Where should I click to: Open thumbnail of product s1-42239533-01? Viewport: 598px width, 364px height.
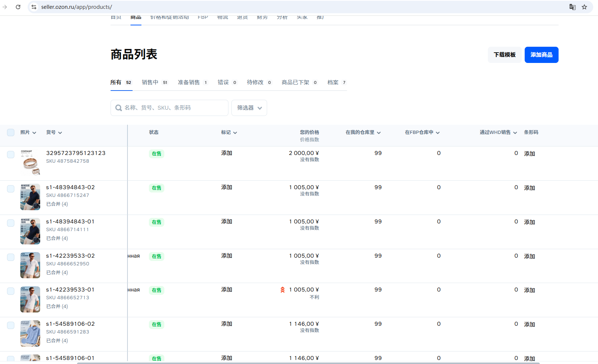[x=30, y=299]
